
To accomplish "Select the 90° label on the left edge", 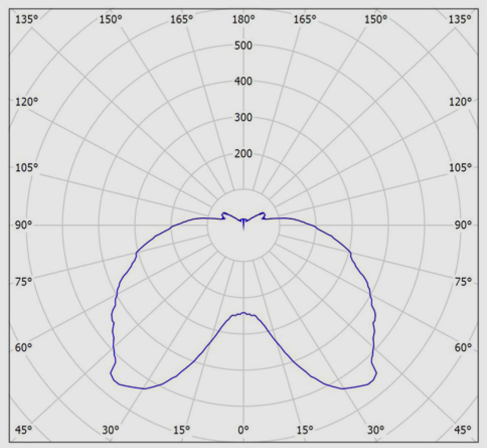I will point(24,225).
